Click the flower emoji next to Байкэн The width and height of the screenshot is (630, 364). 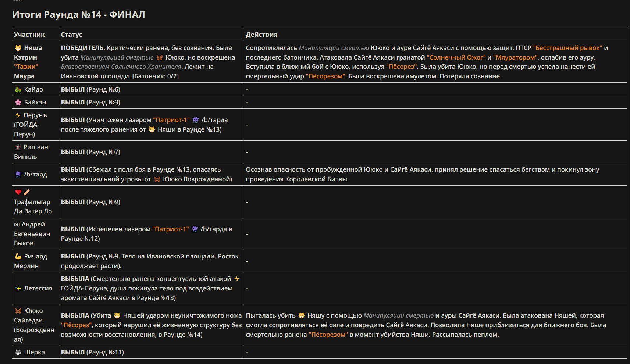pyautogui.click(x=18, y=102)
